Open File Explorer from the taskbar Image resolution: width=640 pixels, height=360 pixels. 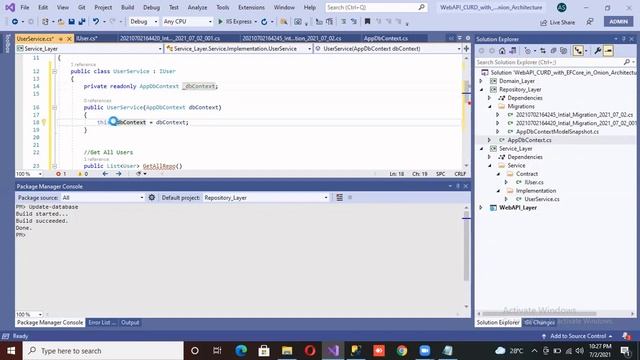[287, 351]
